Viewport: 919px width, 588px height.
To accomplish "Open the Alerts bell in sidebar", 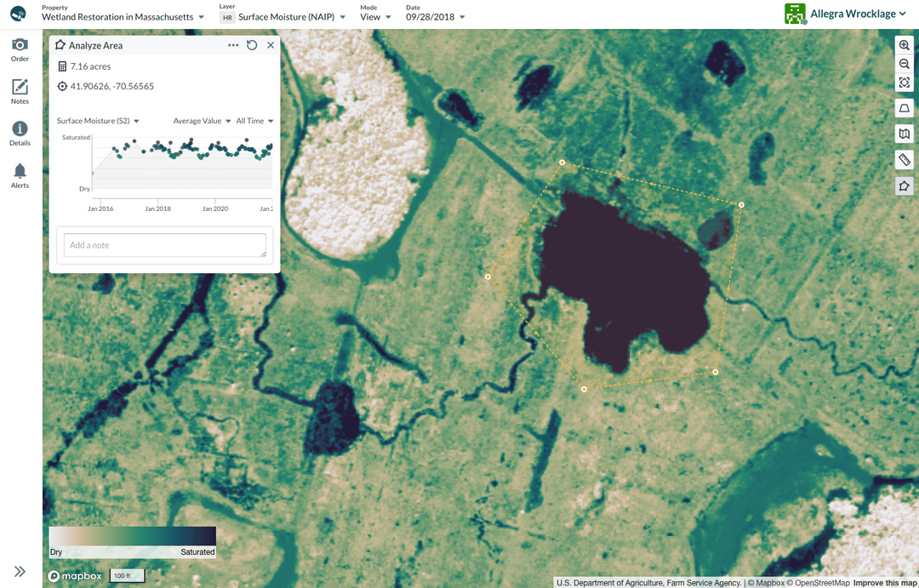I will click(20, 175).
